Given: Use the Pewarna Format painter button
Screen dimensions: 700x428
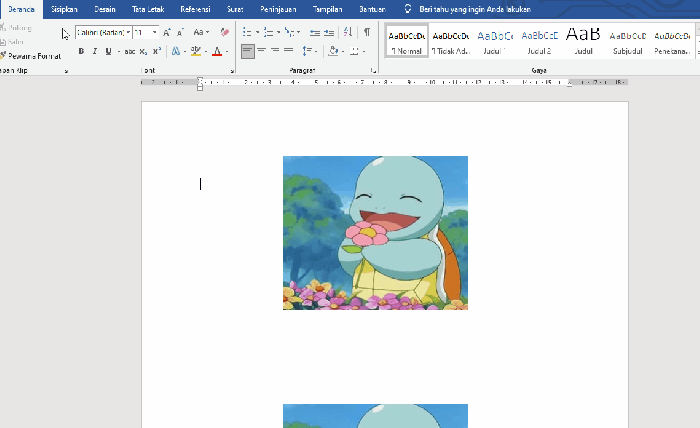Looking at the screenshot, I should tap(30, 56).
